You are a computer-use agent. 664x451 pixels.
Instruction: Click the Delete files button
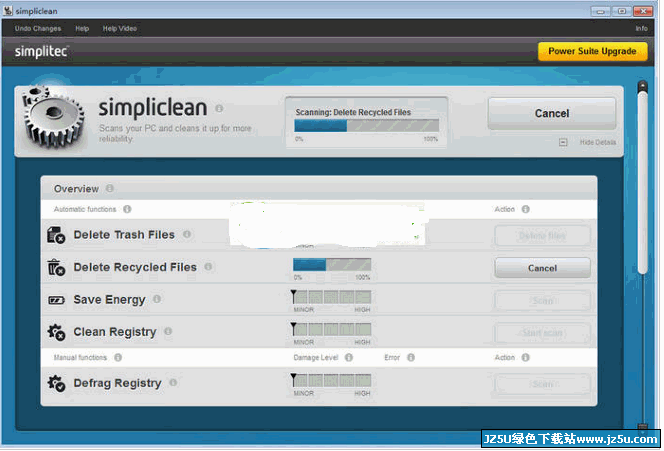pos(542,236)
